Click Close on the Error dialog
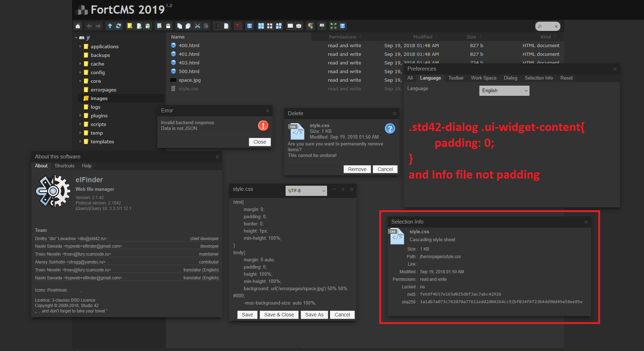This screenshot has height=351, width=644. point(259,141)
